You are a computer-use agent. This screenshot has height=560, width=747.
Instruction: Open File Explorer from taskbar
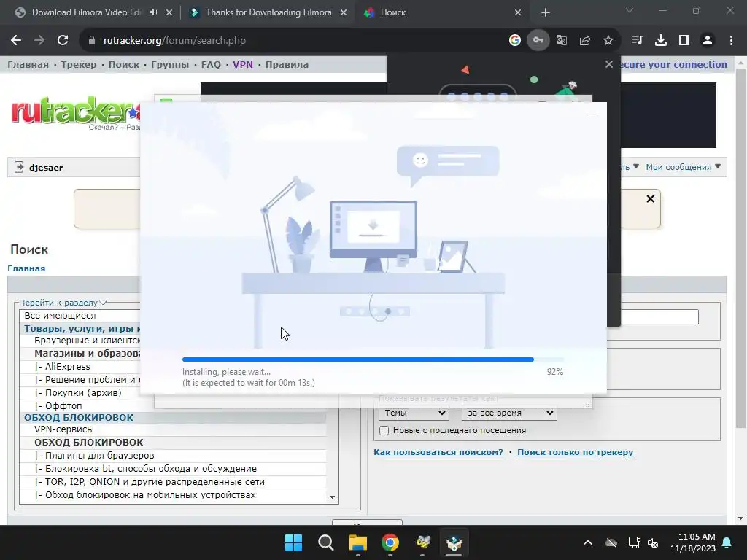click(x=357, y=542)
